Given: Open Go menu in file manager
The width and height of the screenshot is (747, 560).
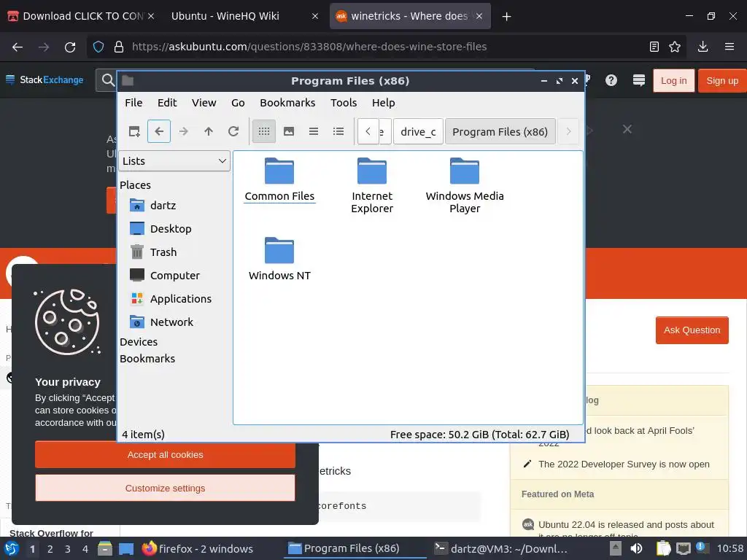Looking at the screenshot, I should point(238,103).
